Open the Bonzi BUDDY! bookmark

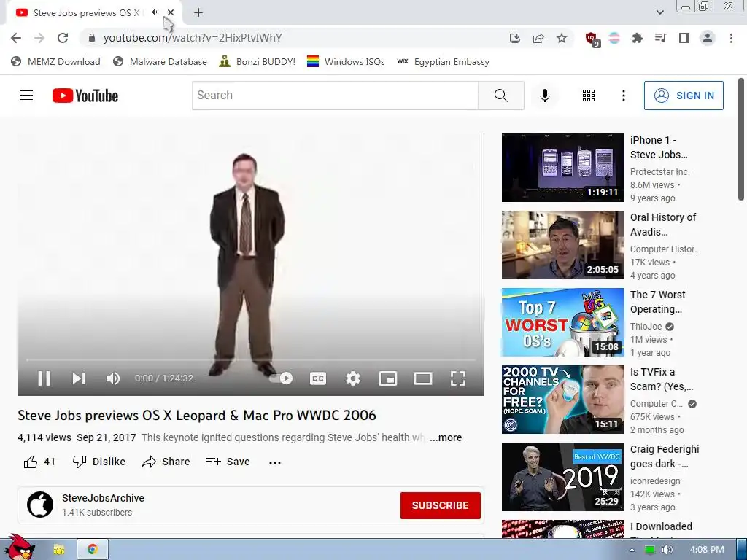(258, 61)
